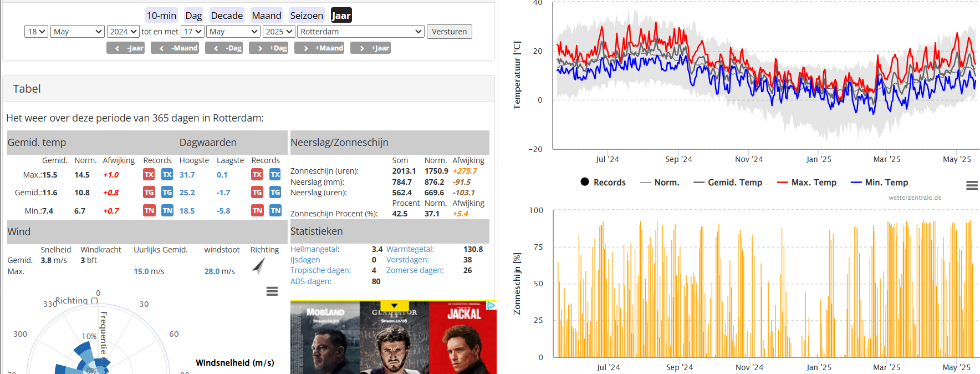This screenshot has width=980, height=374.
Task: Click wetterzentrale.de credit on chart
Action: click(x=915, y=198)
